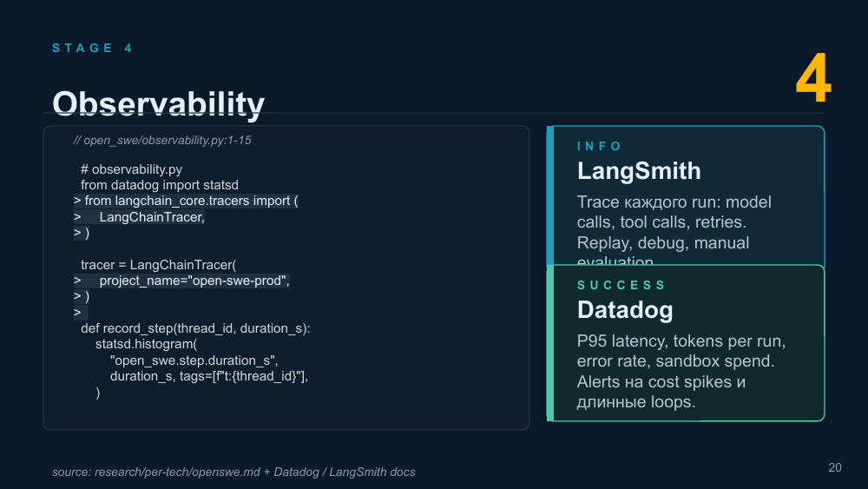Screen dimensions: 868x489
Task: Click the large orange number 4
Action: point(813,79)
